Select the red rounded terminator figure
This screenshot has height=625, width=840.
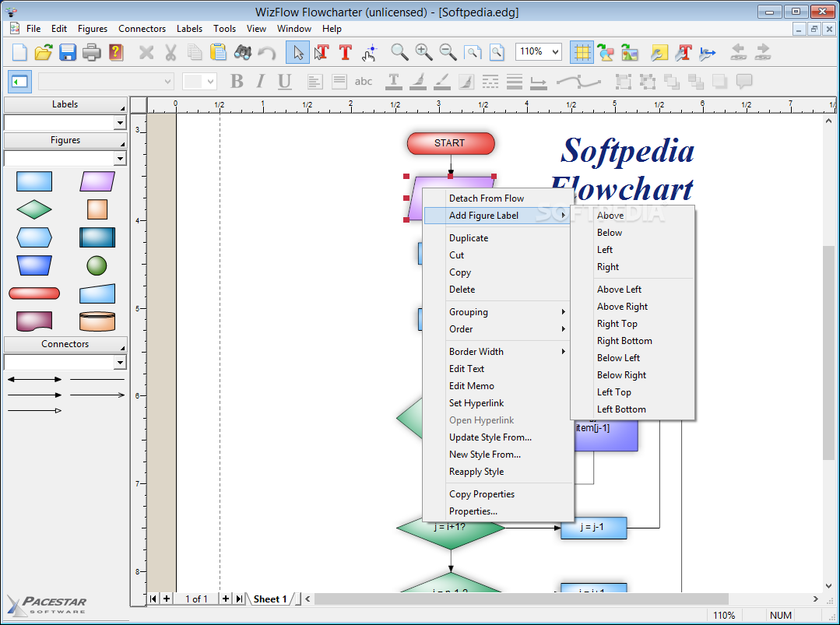tap(34, 293)
